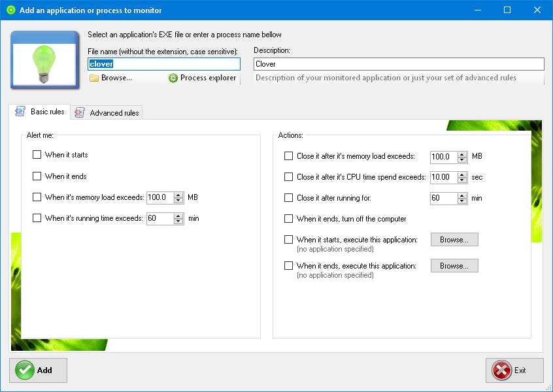Browse for application to execute when it starts
553x392 pixels.
point(454,240)
